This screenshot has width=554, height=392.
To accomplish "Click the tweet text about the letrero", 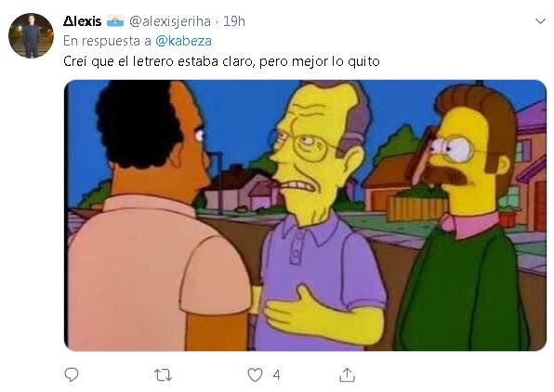I will pyautogui.click(x=221, y=61).
